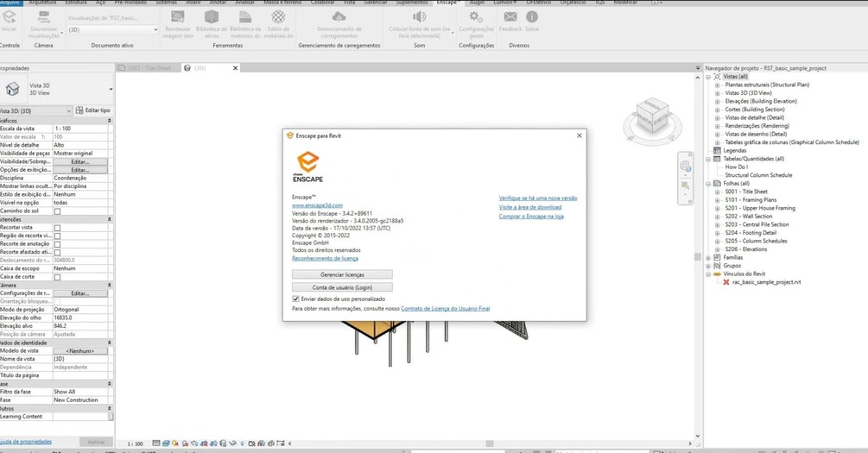Toggle sun path icon in view control bar
This screenshot has height=453, width=868.
point(175,443)
